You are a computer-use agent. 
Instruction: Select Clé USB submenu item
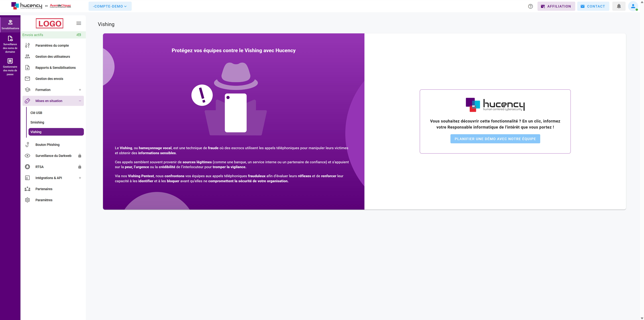coord(36,113)
